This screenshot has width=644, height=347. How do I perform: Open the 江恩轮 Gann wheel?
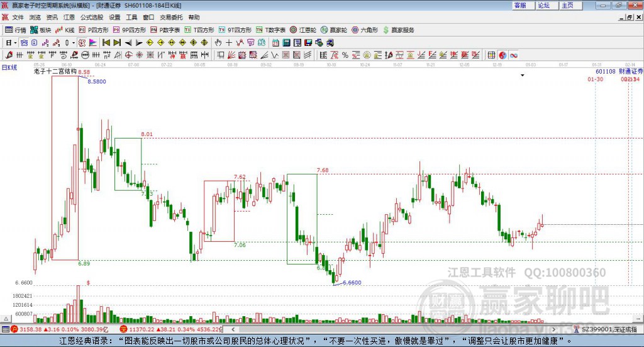pyautogui.click(x=303, y=30)
